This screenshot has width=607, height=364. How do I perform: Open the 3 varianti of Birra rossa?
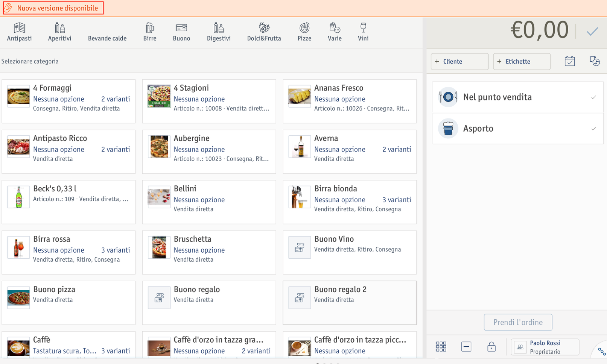tap(116, 250)
